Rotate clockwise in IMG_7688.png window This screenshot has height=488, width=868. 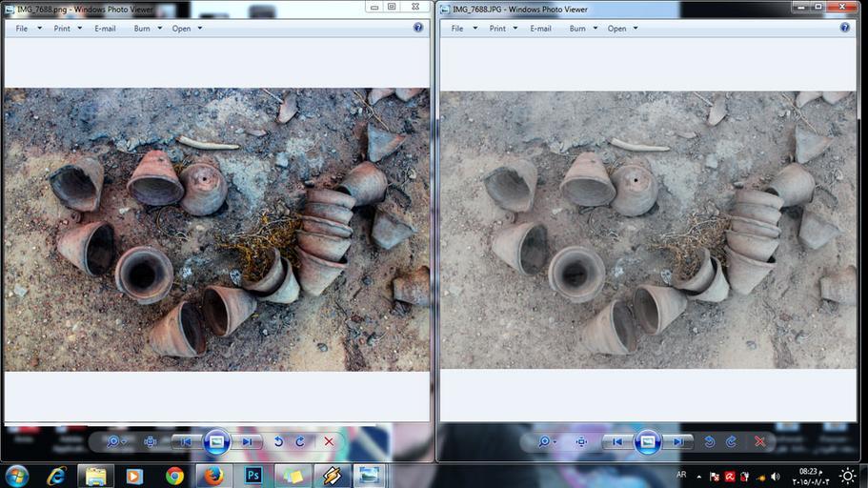[x=300, y=441]
